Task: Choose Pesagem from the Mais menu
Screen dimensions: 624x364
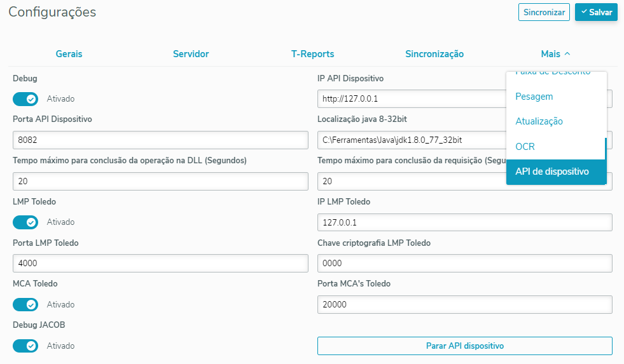Action: (534, 97)
